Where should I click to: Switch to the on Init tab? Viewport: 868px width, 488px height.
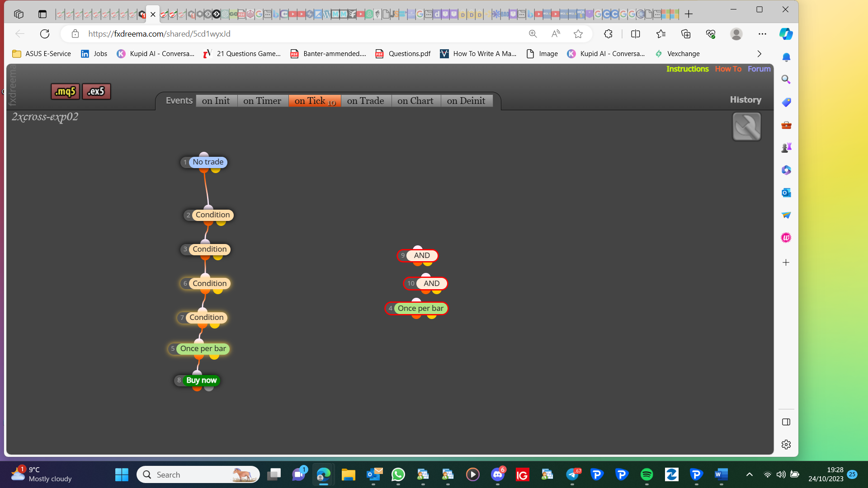tap(216, 101)
